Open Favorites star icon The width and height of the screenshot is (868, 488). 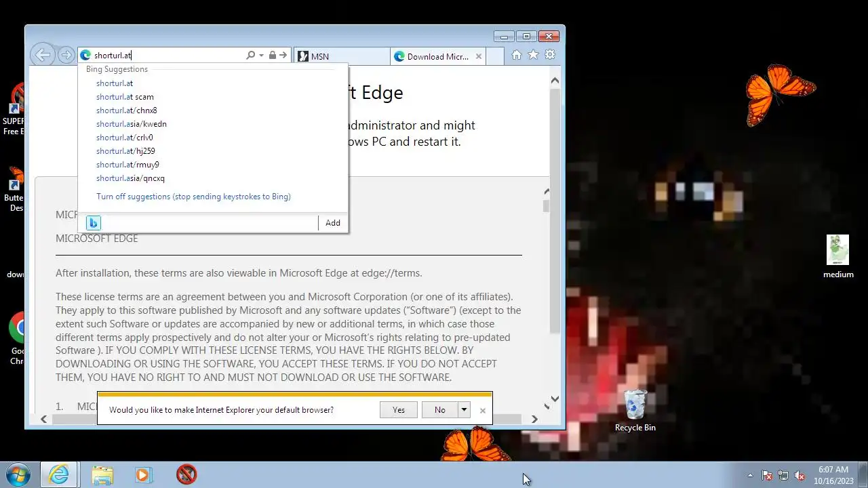coord(533,55)
